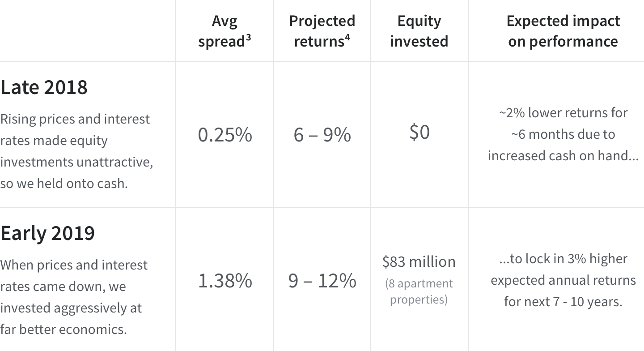Click the footnote 3 superscript on Avg spread

[x=248, y=38]
